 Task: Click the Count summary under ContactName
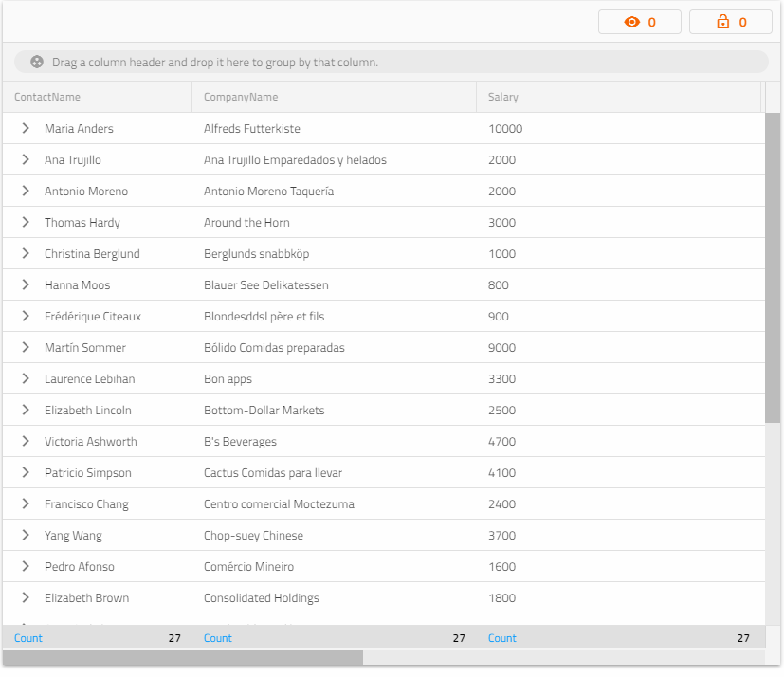coord(98,637)
